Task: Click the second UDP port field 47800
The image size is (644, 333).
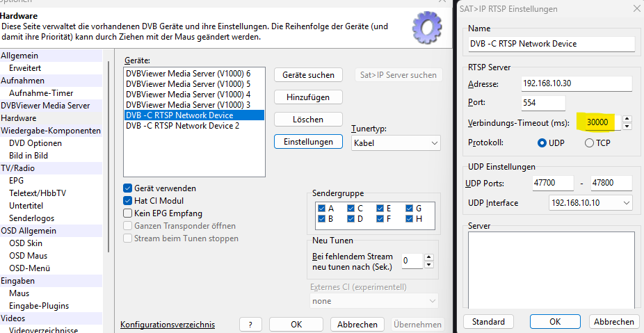Action: [611, 183]
